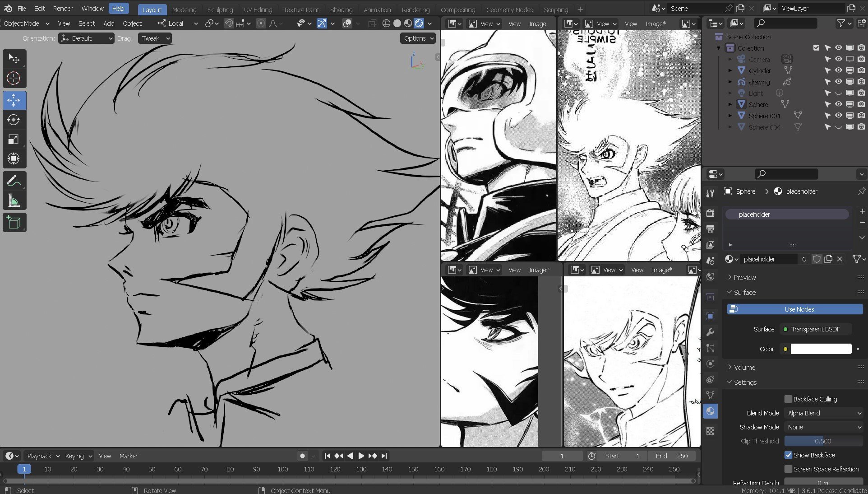Open the File menu

click(x=21, y=8)
